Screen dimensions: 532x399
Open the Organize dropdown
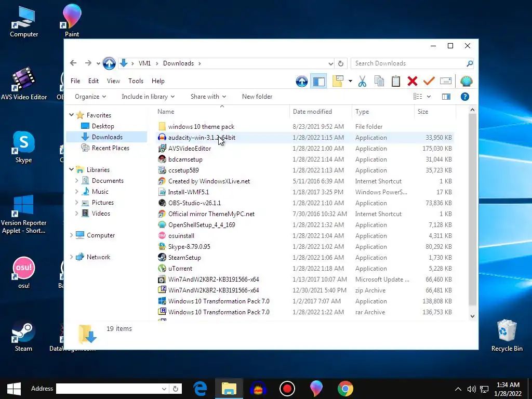90,97
